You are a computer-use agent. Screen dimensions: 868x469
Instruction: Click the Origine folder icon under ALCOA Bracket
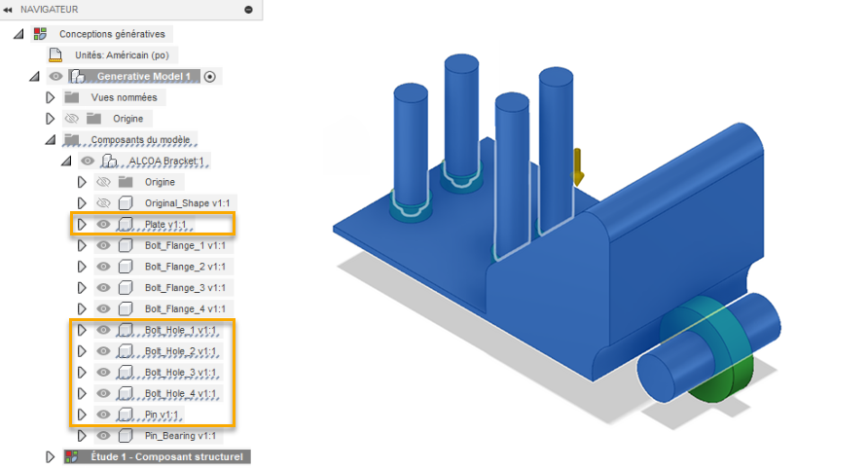[x=126, y=182]
